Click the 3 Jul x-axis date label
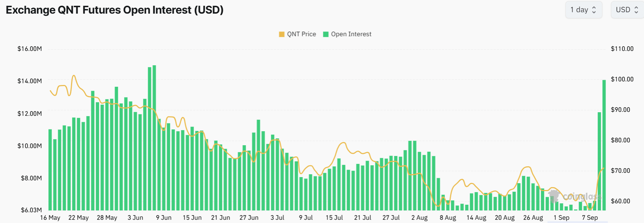This screenshot has height=223, width=644. [277, 218]
